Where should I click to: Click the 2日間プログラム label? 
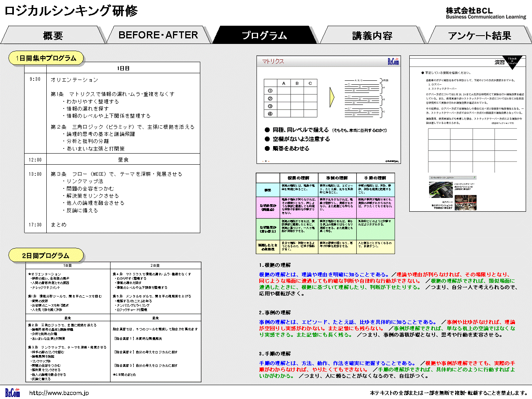click(x=46, y=256)
